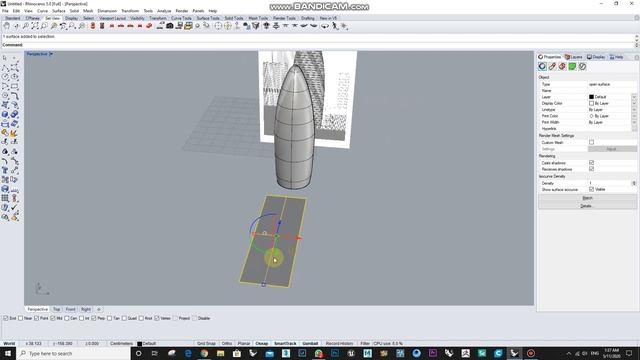This screenshot has width=640, height=360.
Task: Click the Isocurve Density spinner arrows
Action: click(x=634, y=183)
